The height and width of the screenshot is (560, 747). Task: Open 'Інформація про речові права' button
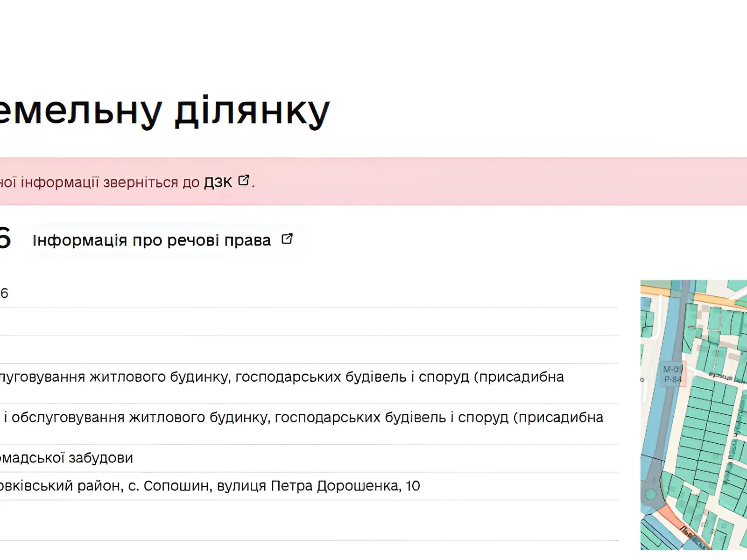click(x=152, y=240)
